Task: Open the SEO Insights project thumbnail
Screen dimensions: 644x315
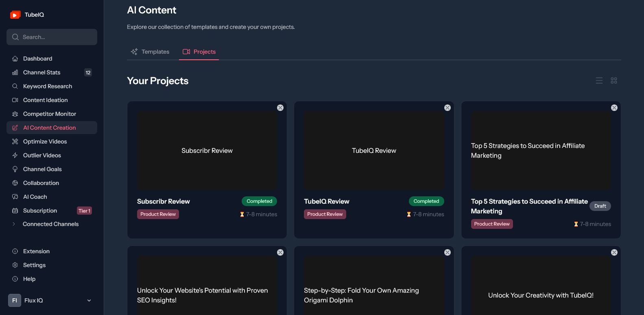Action: pos(207,285)
